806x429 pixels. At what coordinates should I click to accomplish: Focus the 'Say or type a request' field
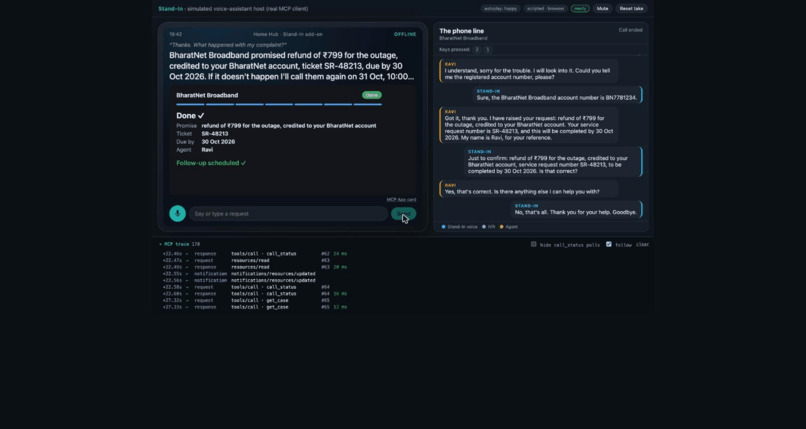(x=288, y=214)
